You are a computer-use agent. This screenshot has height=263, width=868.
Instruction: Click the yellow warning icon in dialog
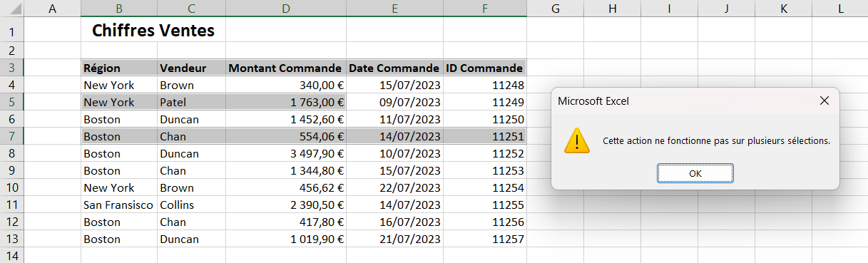point(577,140)
